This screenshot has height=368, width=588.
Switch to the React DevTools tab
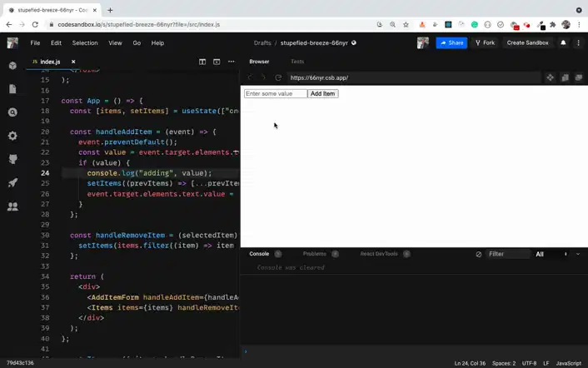coord(379,254)
